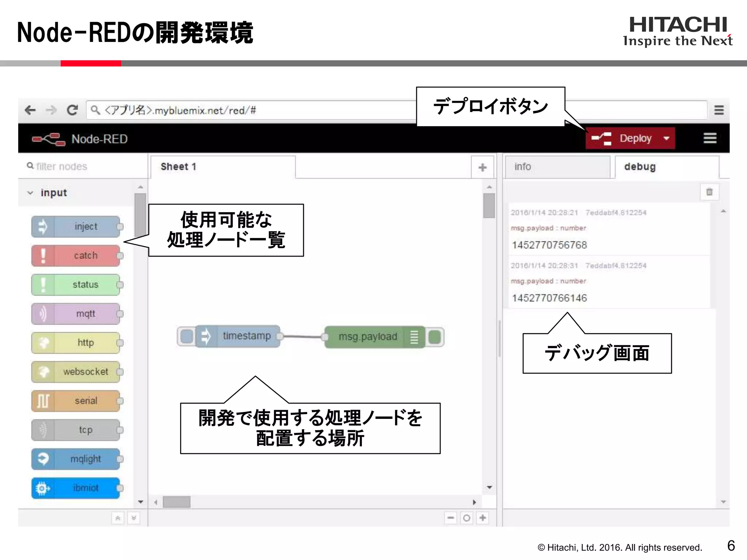This screenshot has width=747, height=560.
Task: Reload the page with the refresh icon
Action: tap(72, 110)
